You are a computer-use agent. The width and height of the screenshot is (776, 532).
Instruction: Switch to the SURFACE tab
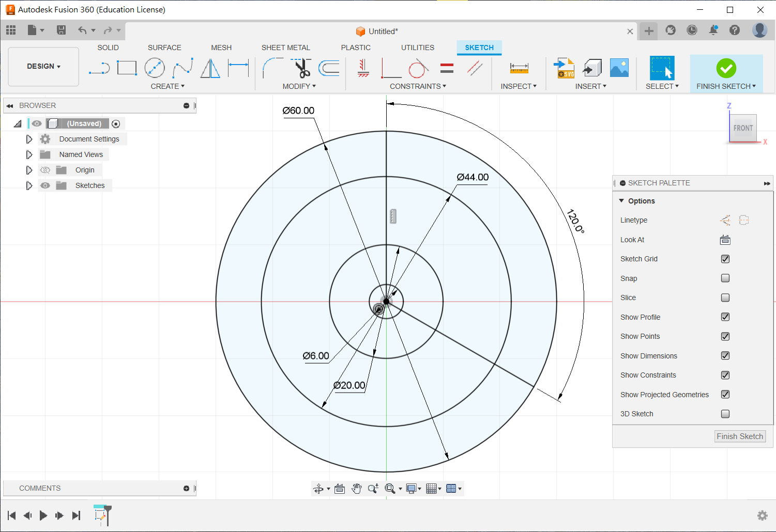pos(164,48)
